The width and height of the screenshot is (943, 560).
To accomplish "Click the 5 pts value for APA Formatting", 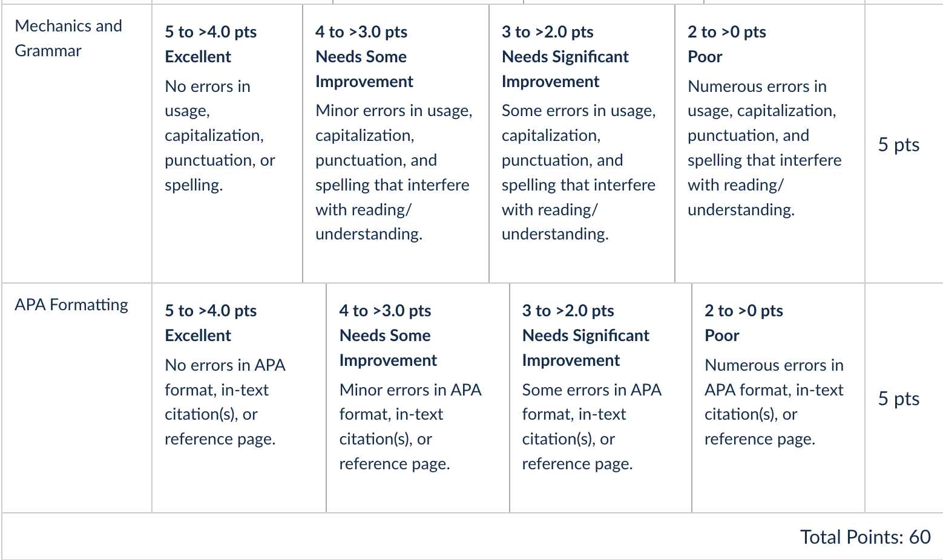I will (x=899, y=399).
